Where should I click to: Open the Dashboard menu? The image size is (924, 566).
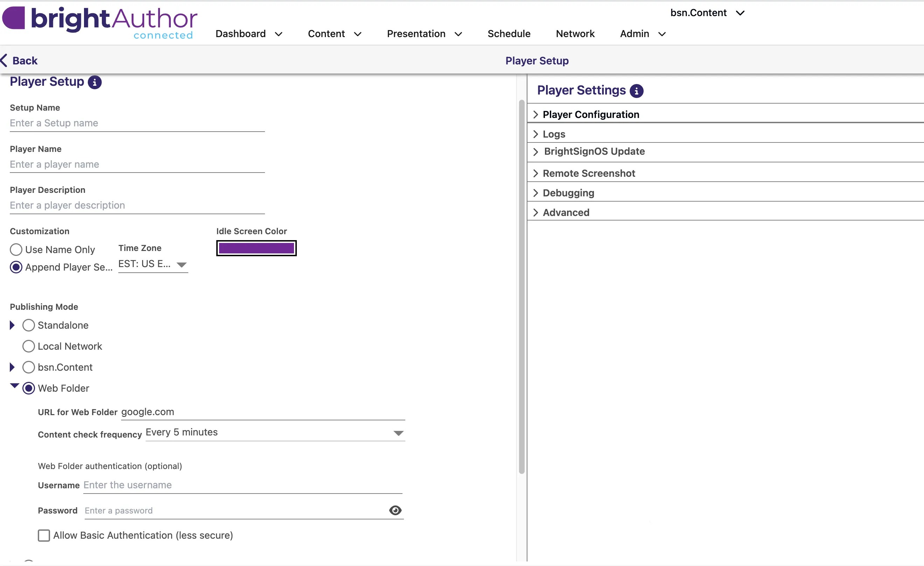click(x=249, y=34)
